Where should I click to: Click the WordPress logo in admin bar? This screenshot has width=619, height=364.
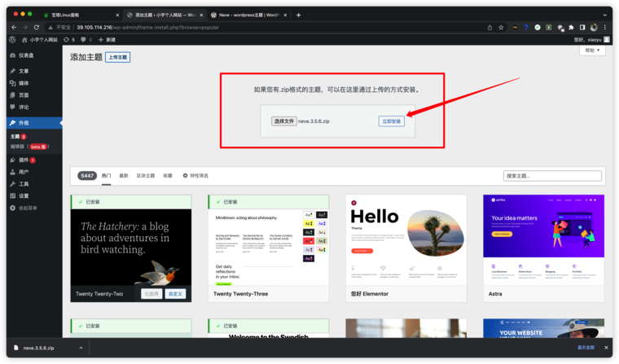[12, 39]
